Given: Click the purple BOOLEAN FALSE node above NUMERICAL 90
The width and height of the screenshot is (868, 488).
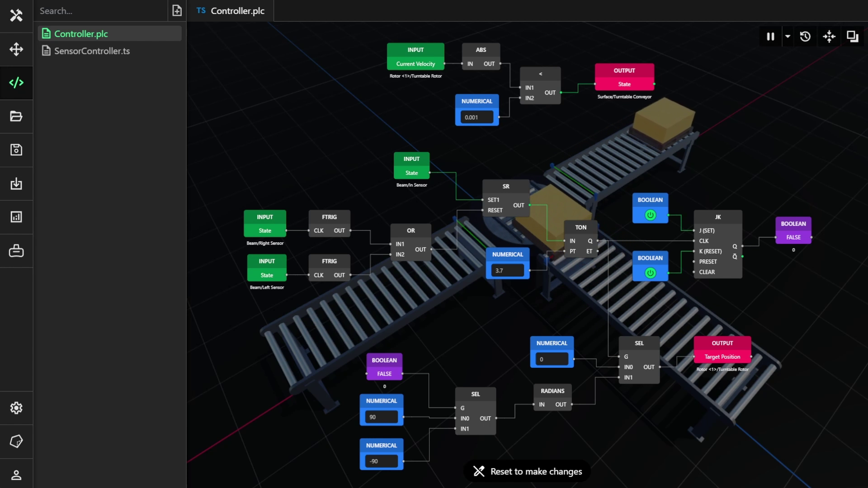Looking at the screenshot, I should 384,367.
